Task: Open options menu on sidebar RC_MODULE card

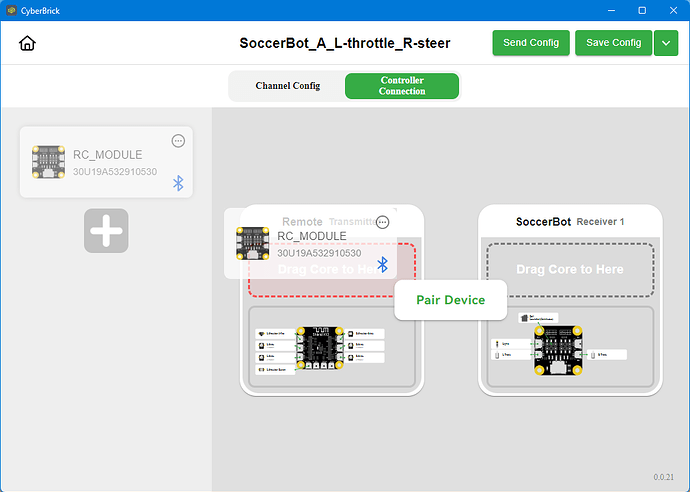Action: point(178,141)
